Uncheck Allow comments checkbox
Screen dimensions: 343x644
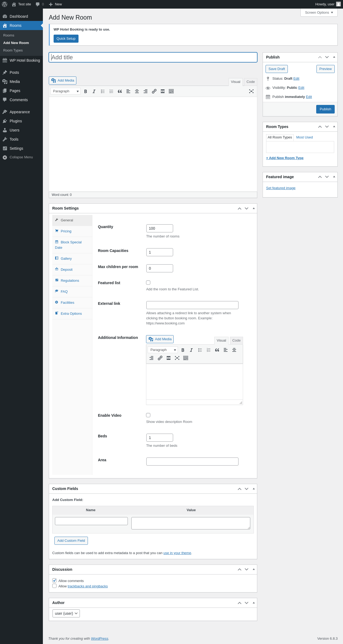point(54,580)
